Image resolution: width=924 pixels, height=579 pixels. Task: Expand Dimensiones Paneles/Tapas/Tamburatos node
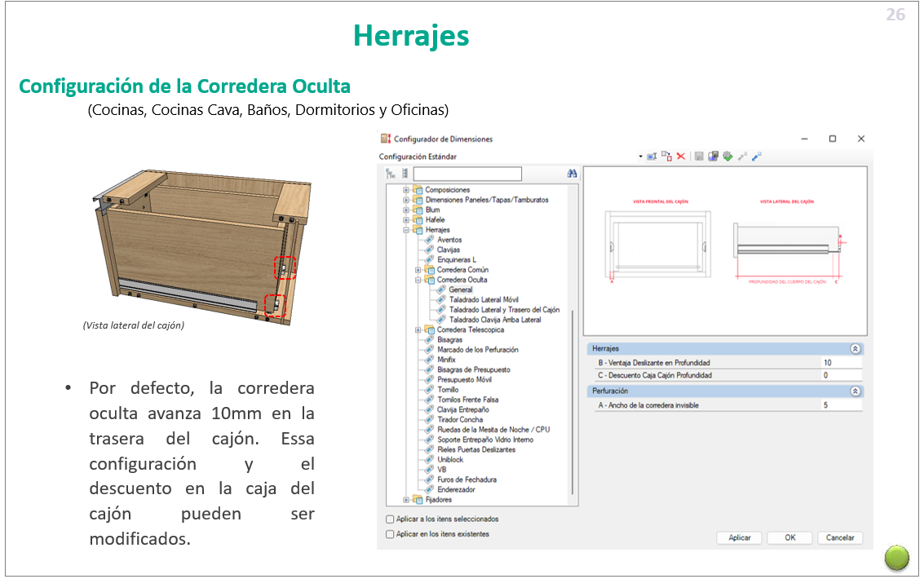click(x=406, y=200)
